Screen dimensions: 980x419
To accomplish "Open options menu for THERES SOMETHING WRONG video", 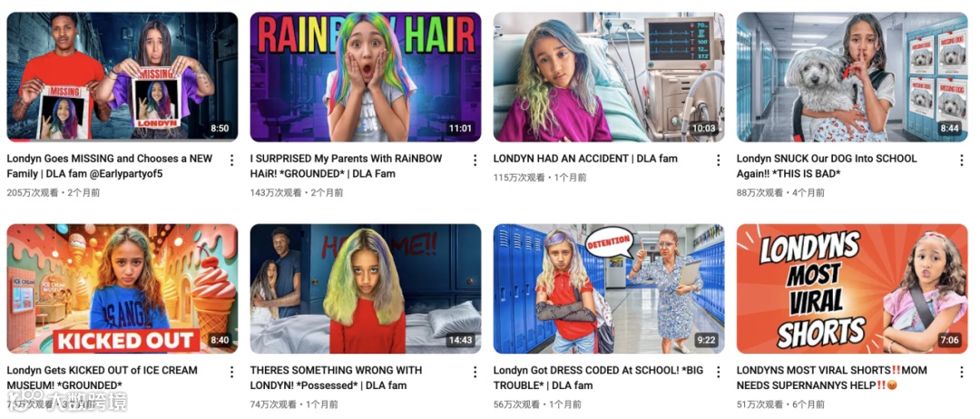I will tap(475, 372).
